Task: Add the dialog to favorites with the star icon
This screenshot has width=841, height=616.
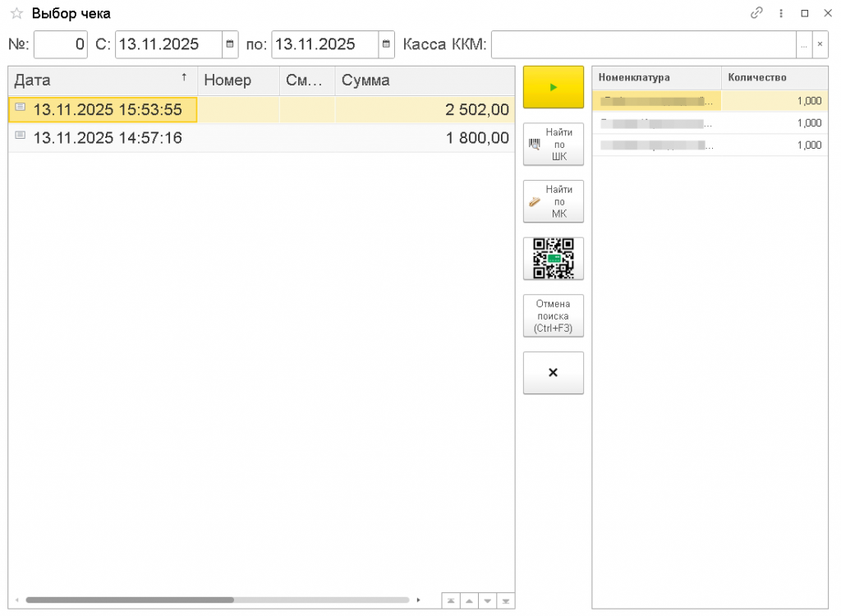Action: [17, 13]
